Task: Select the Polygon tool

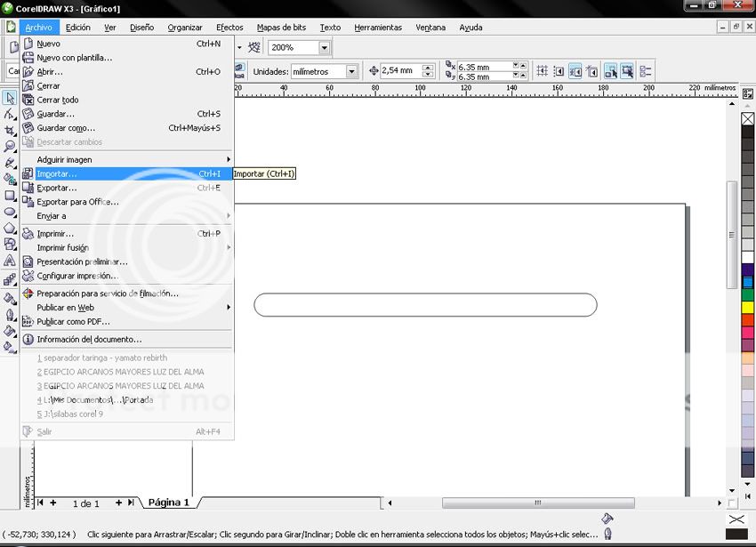Action: tap(10, 229)
